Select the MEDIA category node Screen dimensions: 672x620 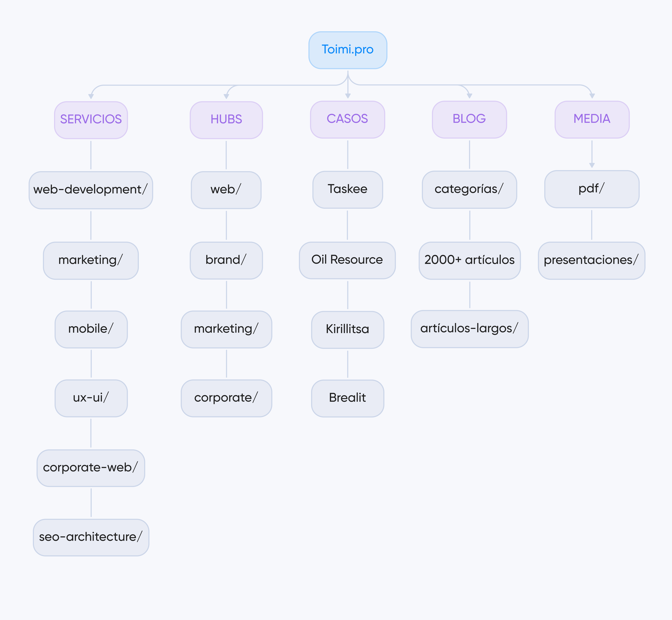[x=592, y=119]
